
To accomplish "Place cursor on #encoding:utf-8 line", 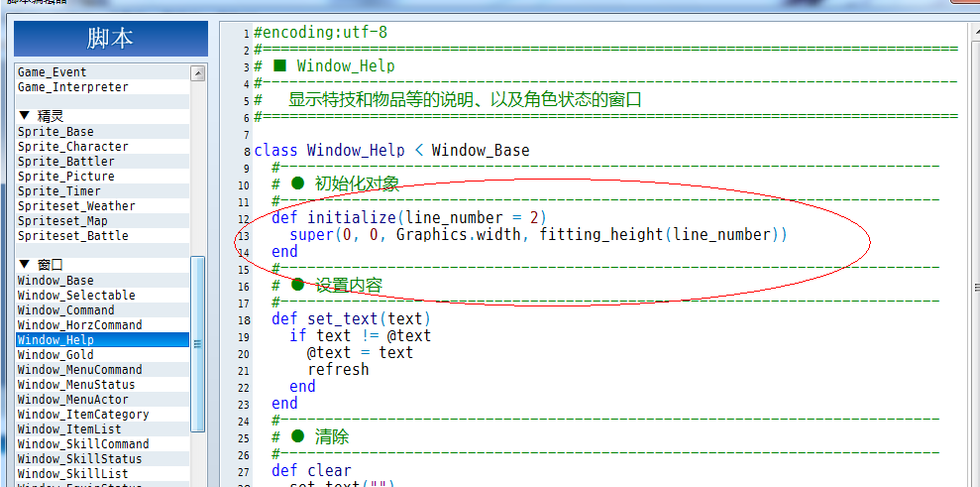I will coord(320,33).
